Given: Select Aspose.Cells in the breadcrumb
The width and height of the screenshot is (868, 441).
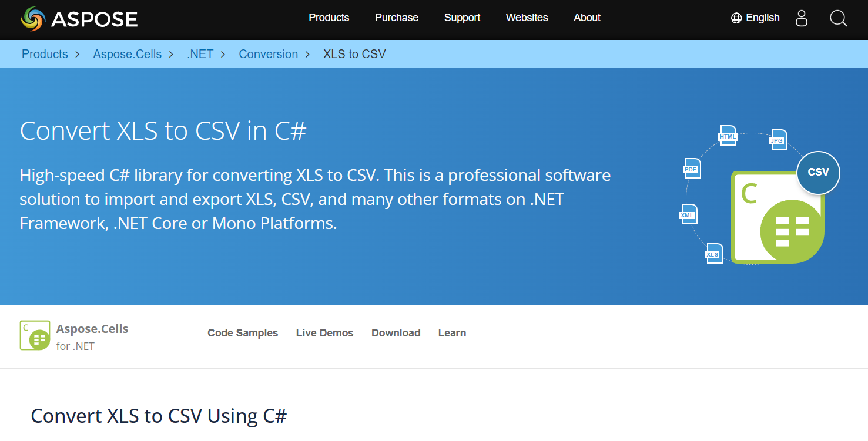Looking at the screenshot, I should (127, 53).
